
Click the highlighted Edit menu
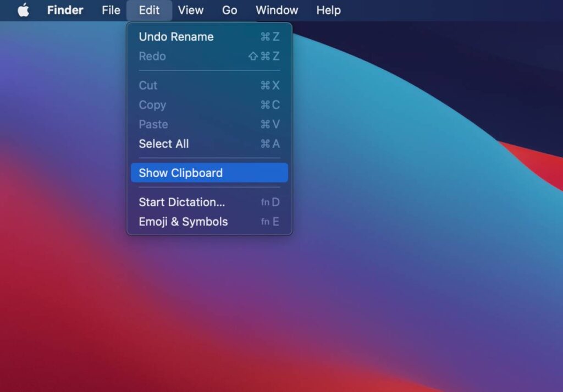(149, 10)
